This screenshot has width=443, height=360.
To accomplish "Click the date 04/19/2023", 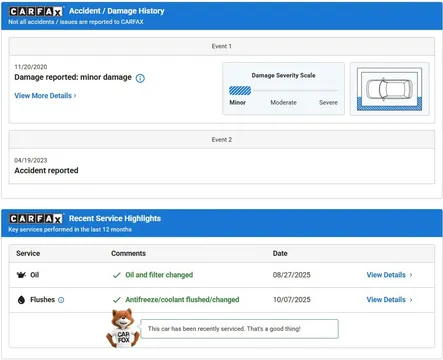I will point(31,160).
